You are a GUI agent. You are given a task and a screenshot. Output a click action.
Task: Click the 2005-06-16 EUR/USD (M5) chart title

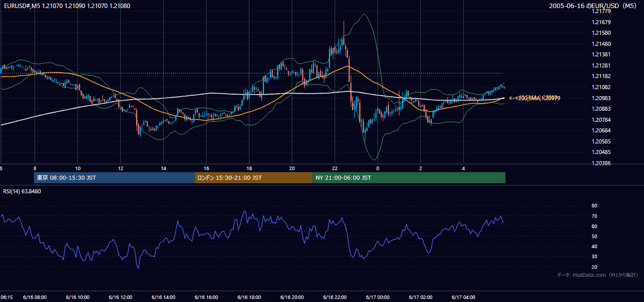pyautogui.click(x=594, y=6)
